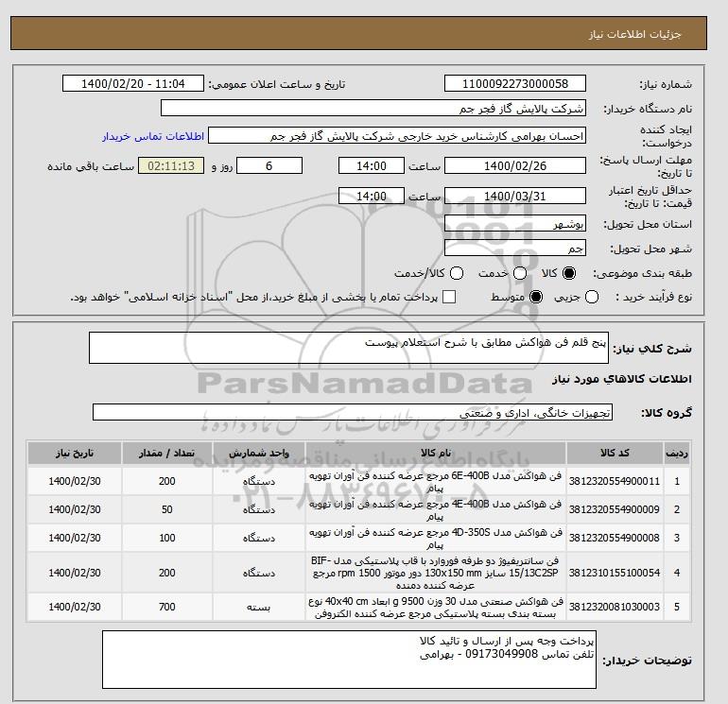Click column header نام کالا
This screenshot has height=704, width=728.
436,453
